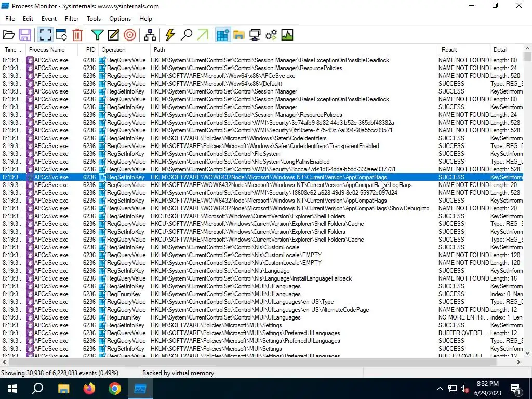Click the Time column header

point(13,50)
